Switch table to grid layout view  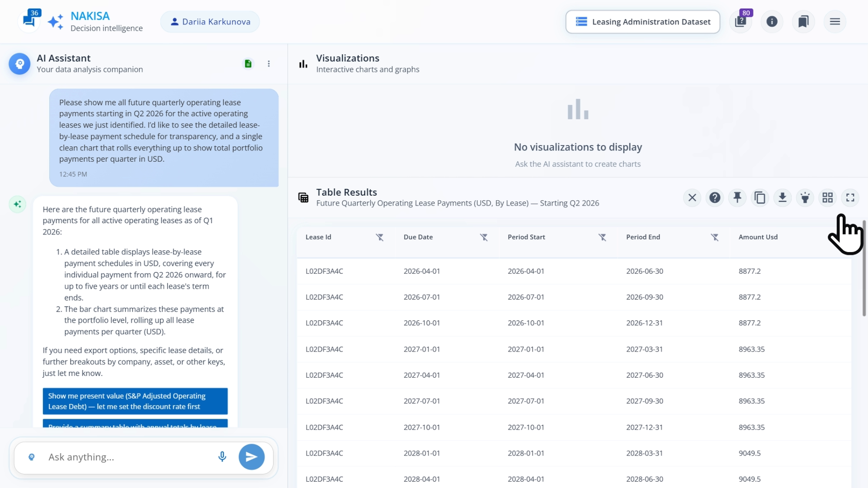[827, 198]
